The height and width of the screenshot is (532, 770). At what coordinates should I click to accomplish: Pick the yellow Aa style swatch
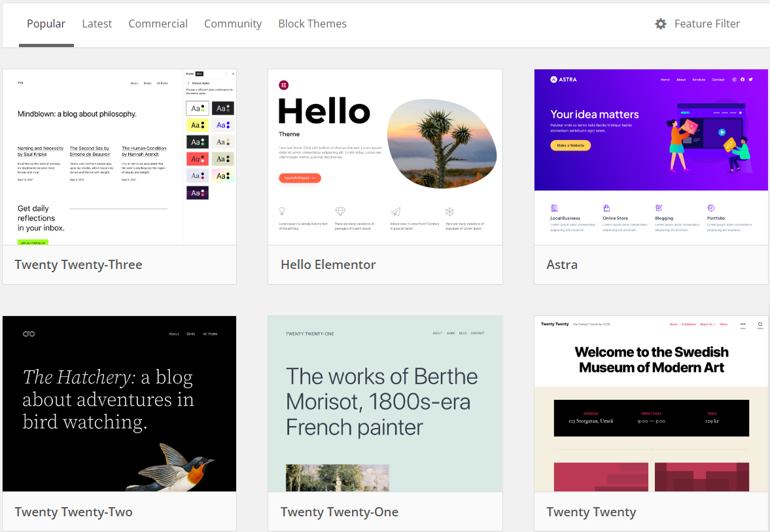click(x=198, y=125)
